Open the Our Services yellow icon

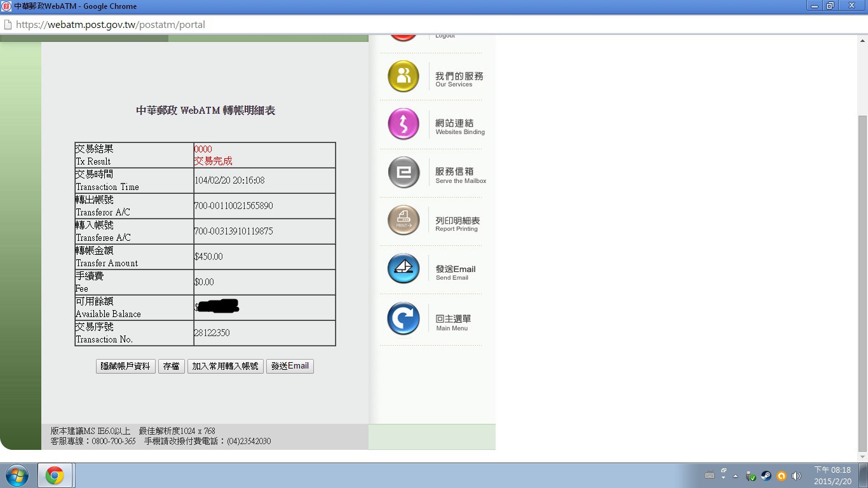(x=403, y=76)
